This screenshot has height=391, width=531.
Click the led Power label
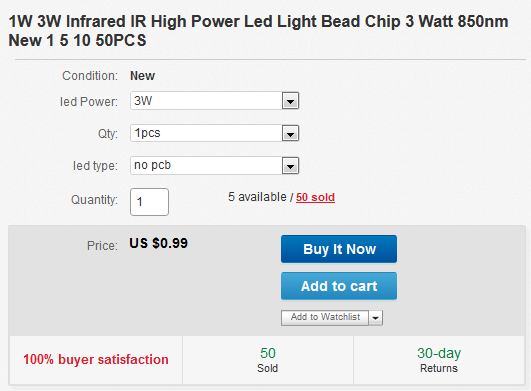tap(89, 102)
